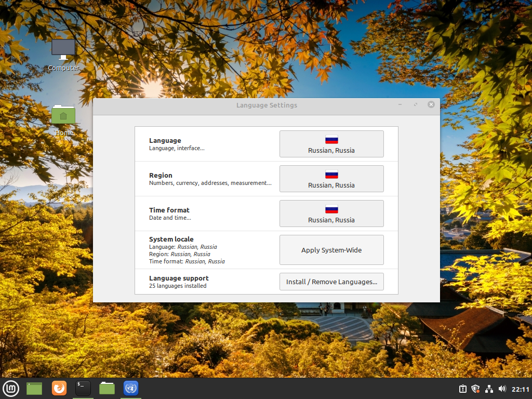Close the Language Settings window
The height and width of the screenshot is (399, 532).
431,104
